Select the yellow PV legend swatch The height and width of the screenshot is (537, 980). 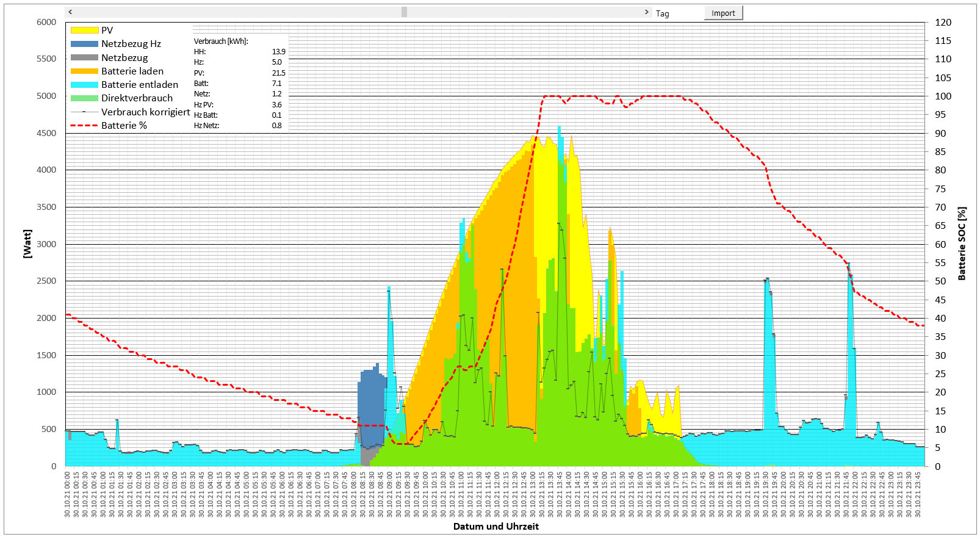click(x=84, y=30)
